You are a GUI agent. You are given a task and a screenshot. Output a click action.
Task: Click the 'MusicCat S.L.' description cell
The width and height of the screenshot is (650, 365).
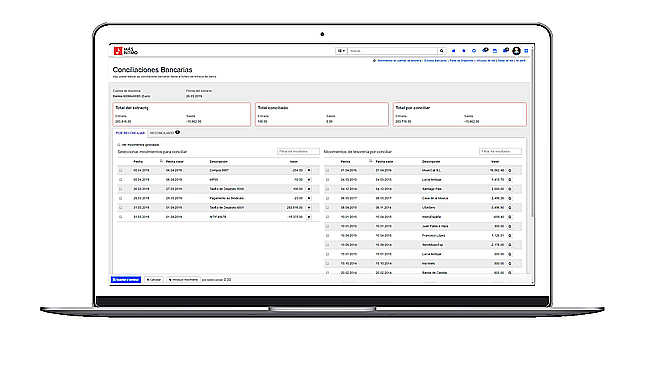432,170
